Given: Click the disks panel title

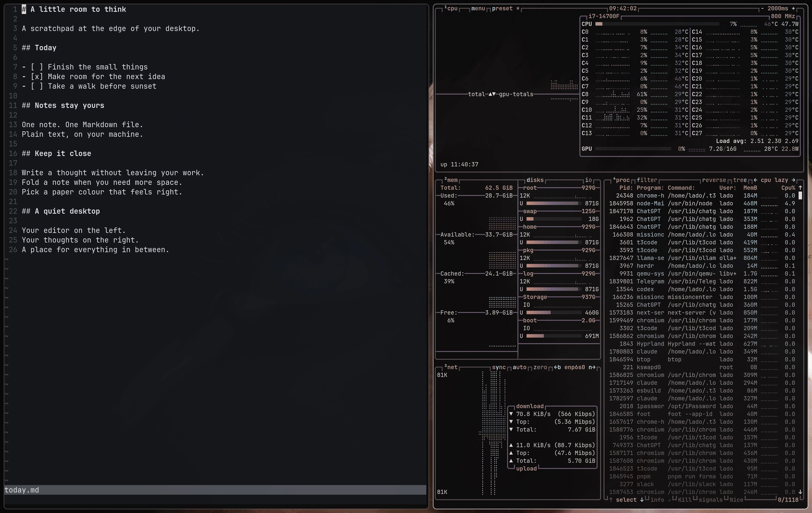Looking at the screenshot, I should point(535,180).
